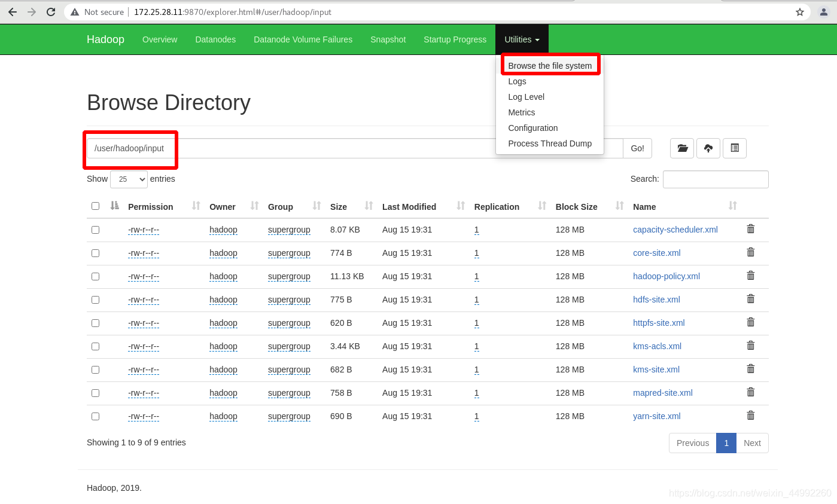The height and width of the screenshot is (504, 837).
Task: Click the Hadoop brand link
Action: pos(105,39)
